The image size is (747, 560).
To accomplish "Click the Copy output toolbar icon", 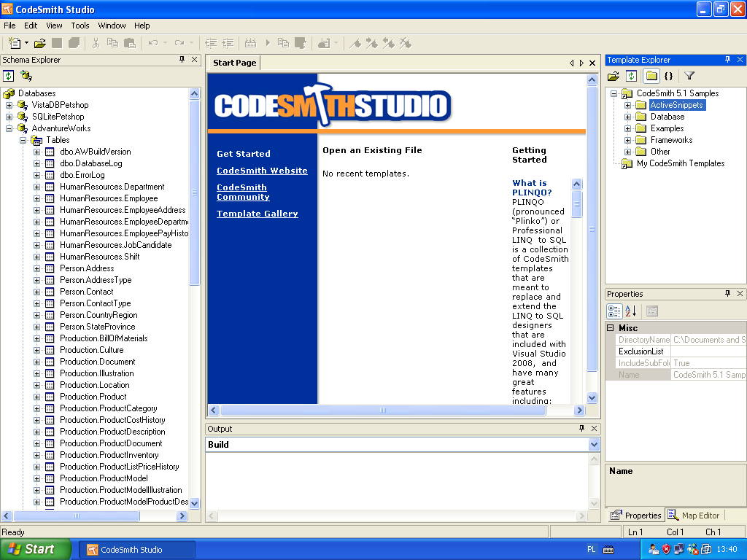I will coord(284,43).
